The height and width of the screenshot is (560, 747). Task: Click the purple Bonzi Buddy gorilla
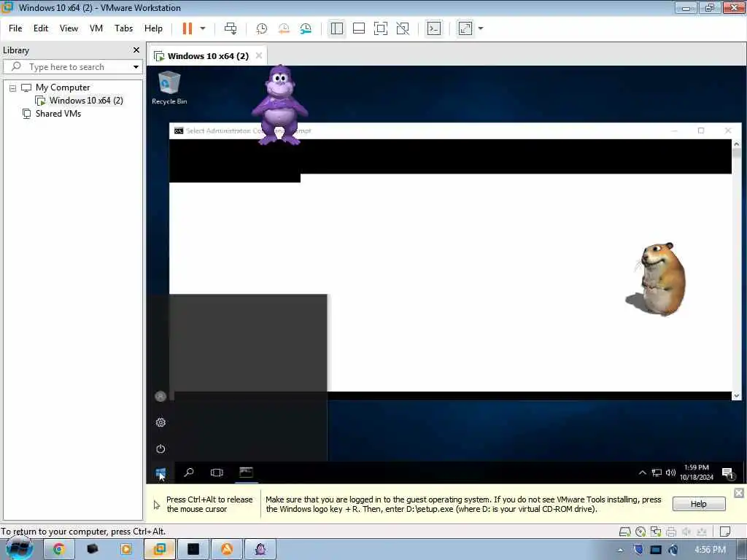(x=280, y=105)
